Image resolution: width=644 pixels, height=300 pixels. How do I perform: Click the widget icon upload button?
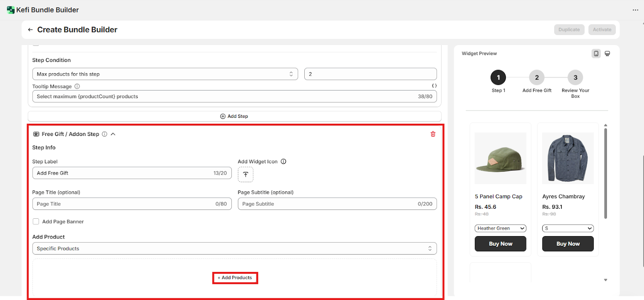tap(246, 175)
